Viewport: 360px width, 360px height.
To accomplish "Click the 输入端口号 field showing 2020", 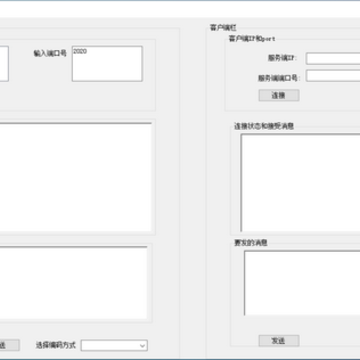I will [107, 64].
